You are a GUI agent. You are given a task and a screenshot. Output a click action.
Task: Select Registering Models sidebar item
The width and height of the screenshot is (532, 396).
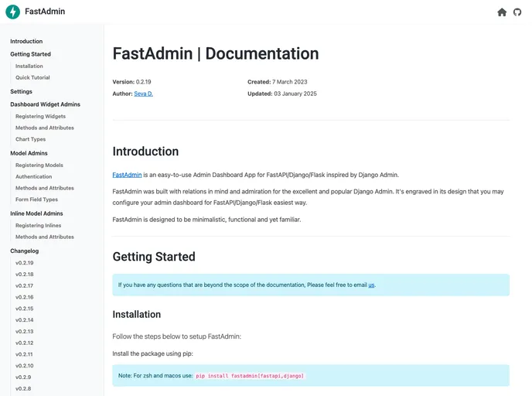tap(39, 166)
